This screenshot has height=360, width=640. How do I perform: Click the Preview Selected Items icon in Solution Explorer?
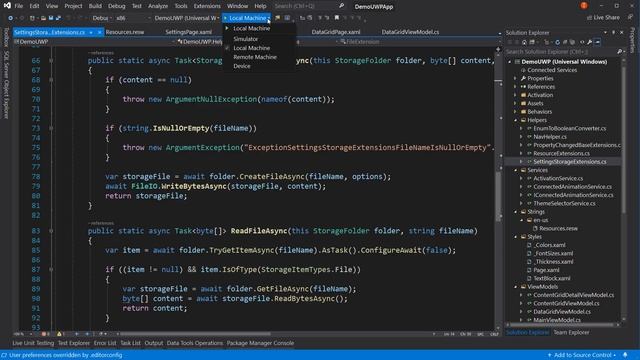pyautogui.click(x=598, y=42)
